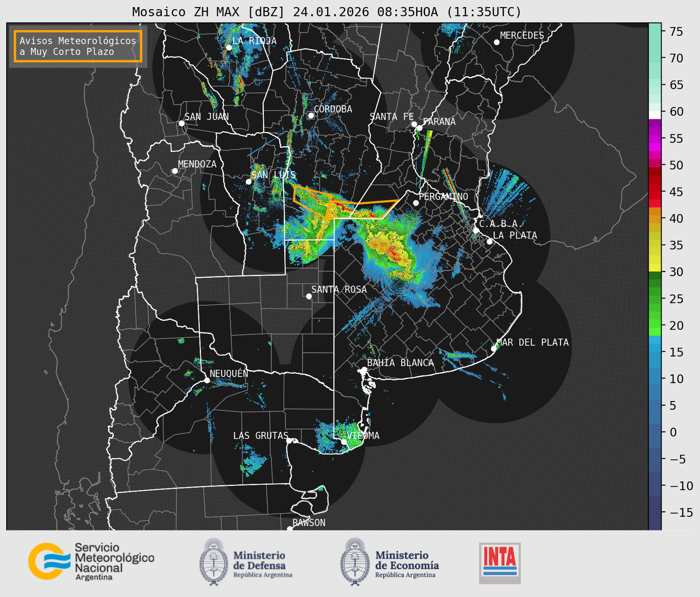Click the Viedma city marker dot
This screenshot has width=700, height=597.
coord(344,442)
